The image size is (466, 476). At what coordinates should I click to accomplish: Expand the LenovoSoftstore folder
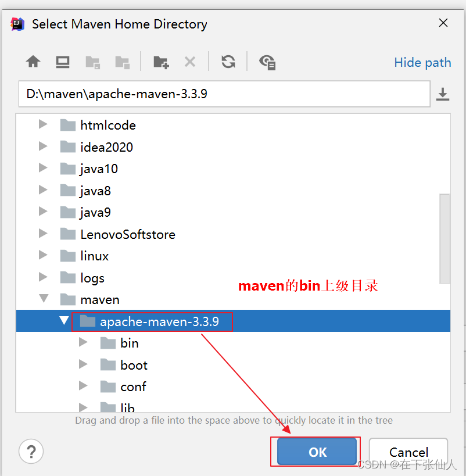43,234
